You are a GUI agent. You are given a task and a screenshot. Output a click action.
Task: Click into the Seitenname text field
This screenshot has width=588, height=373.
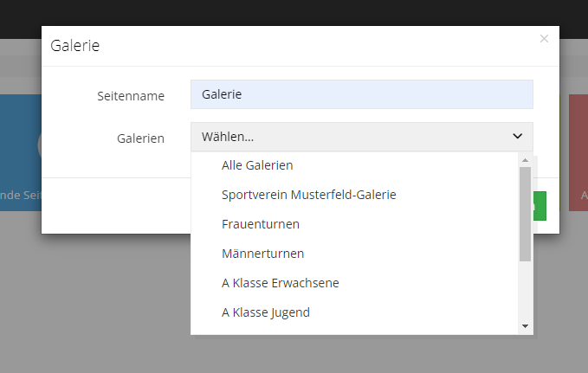tap(362, 94)
